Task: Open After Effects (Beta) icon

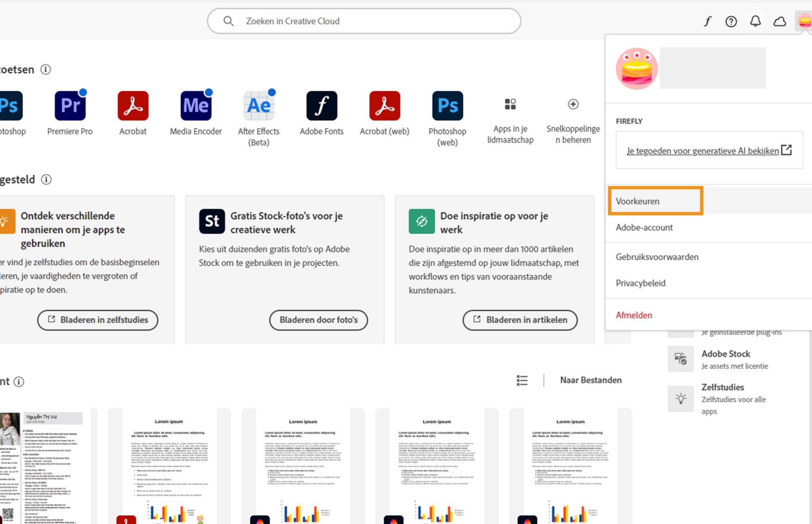Action: pos(259,106)
